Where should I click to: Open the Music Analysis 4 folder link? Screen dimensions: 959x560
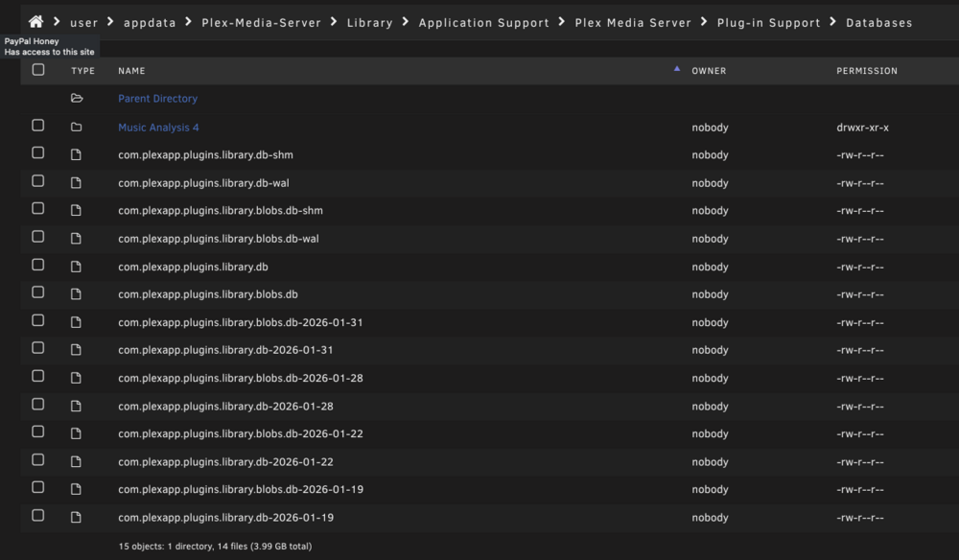coord(158,128)
